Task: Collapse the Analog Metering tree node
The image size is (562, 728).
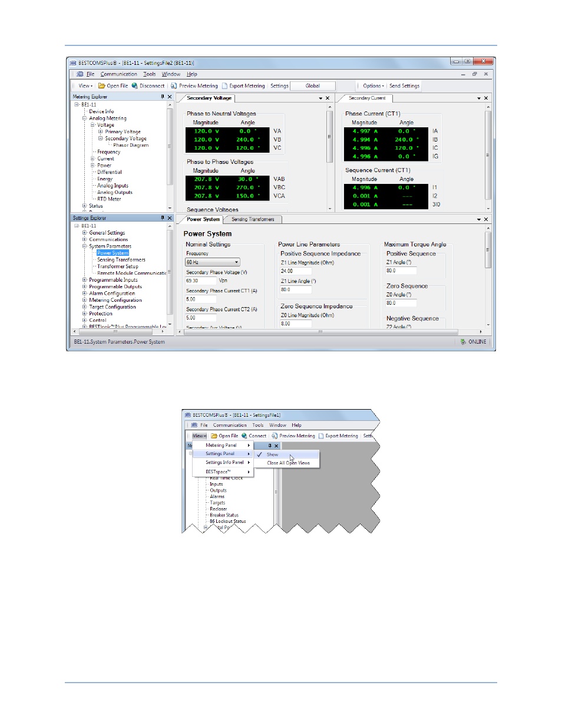Action: click(x=84, y=118)
